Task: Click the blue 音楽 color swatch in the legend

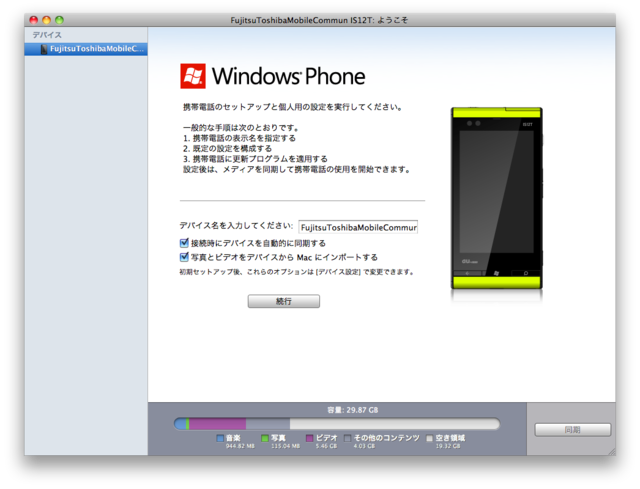Action: (x=220, y=438)
